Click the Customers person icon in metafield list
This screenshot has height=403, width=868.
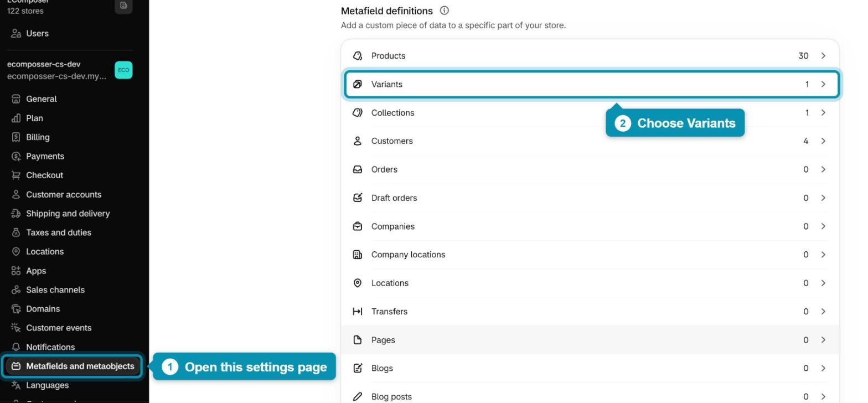358,141
